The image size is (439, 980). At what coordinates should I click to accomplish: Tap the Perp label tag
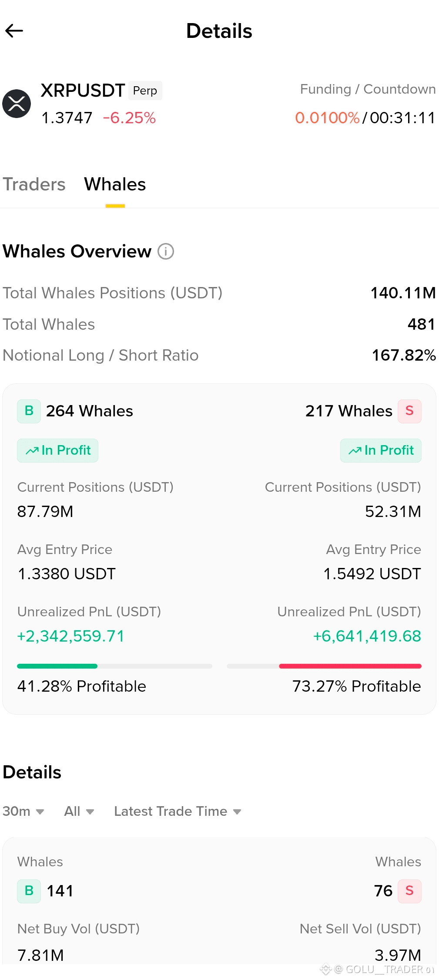(145, 91)
